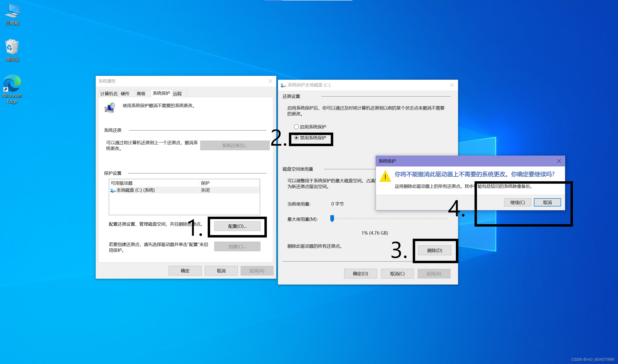Click 确定(O) in disk protection dialog
618x364 pixels.
[x=360, y=274]
